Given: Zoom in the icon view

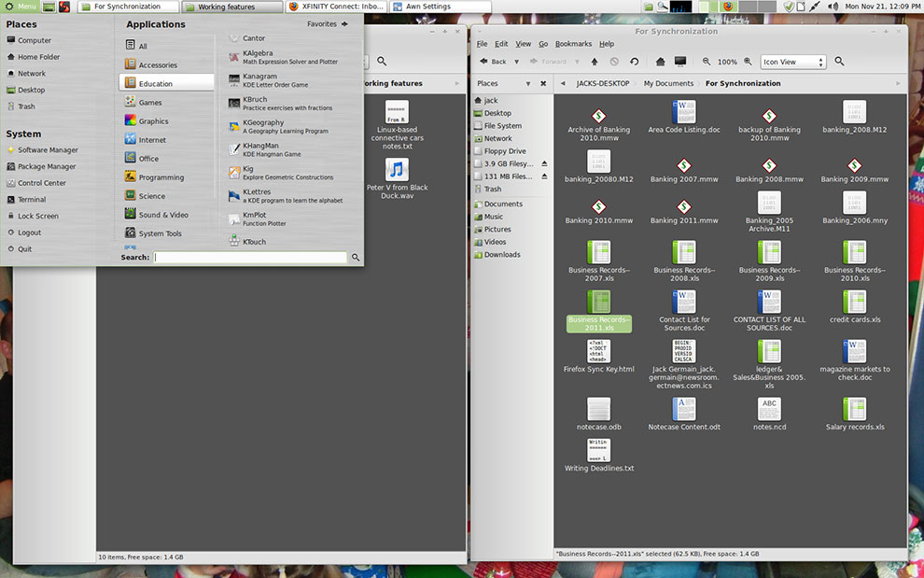Looking at the screenshot, I should [x=748, y=62].
